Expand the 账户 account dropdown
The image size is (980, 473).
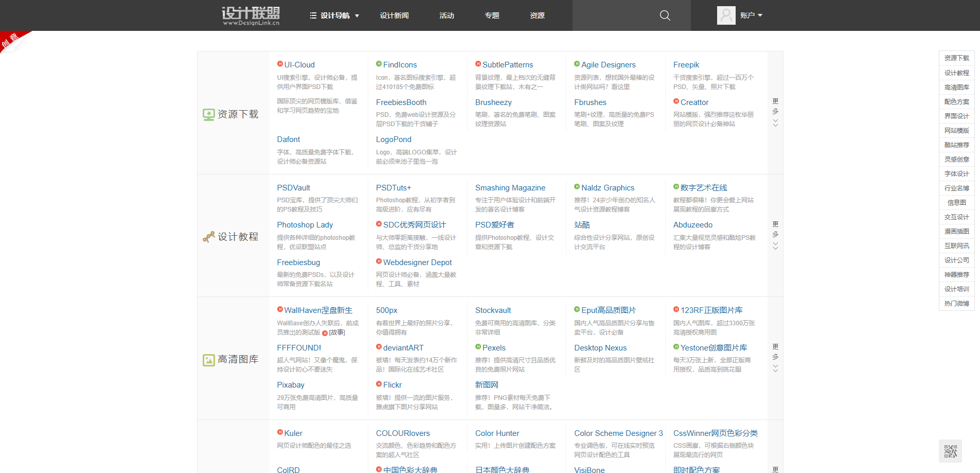751,15
